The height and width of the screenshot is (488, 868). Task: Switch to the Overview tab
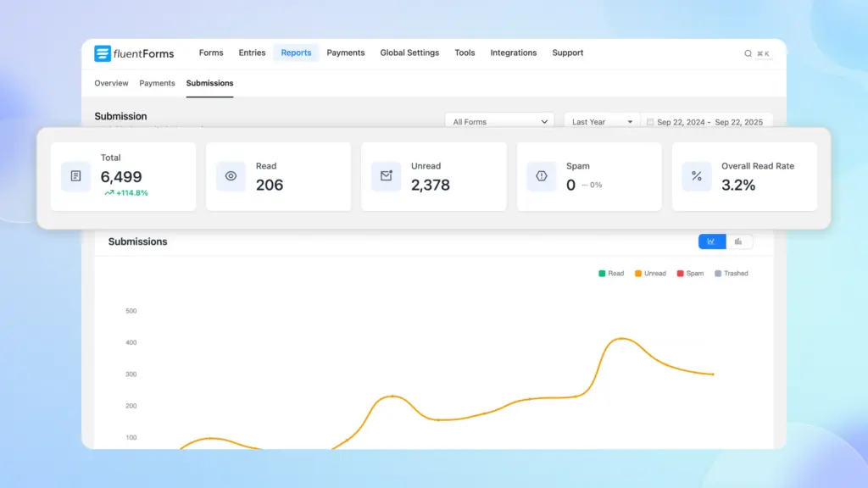(x=111, y=83)
